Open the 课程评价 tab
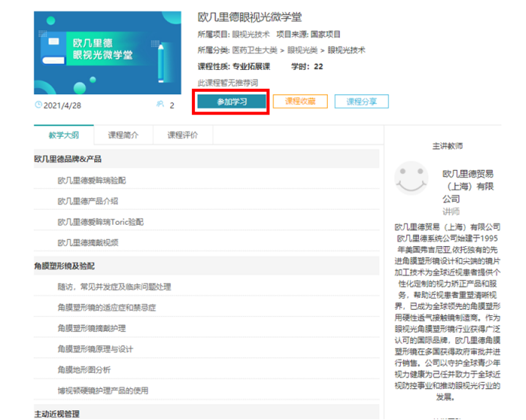 click(x=182, y=135)
